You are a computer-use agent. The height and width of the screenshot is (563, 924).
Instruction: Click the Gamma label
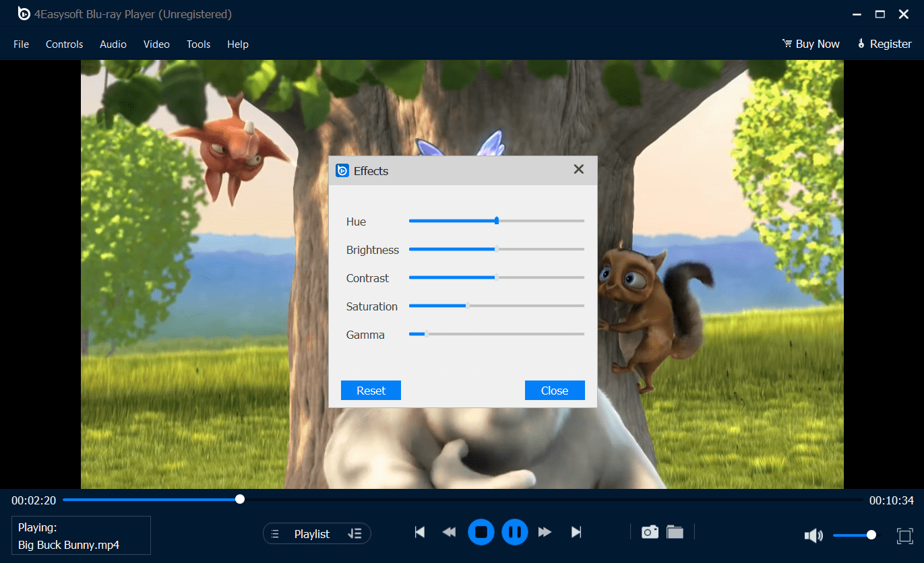tap(365, 335)
